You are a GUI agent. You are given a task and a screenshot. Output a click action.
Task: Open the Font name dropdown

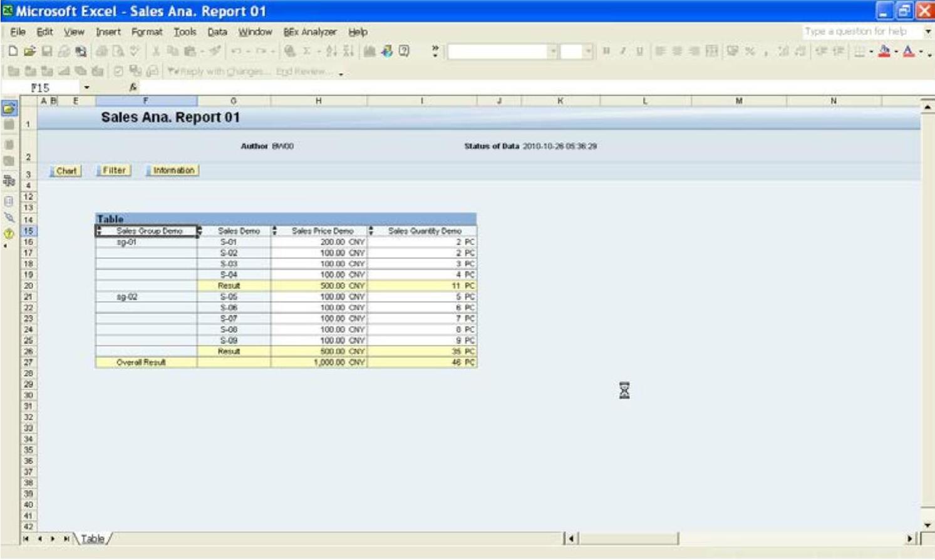tap(553, 51)
